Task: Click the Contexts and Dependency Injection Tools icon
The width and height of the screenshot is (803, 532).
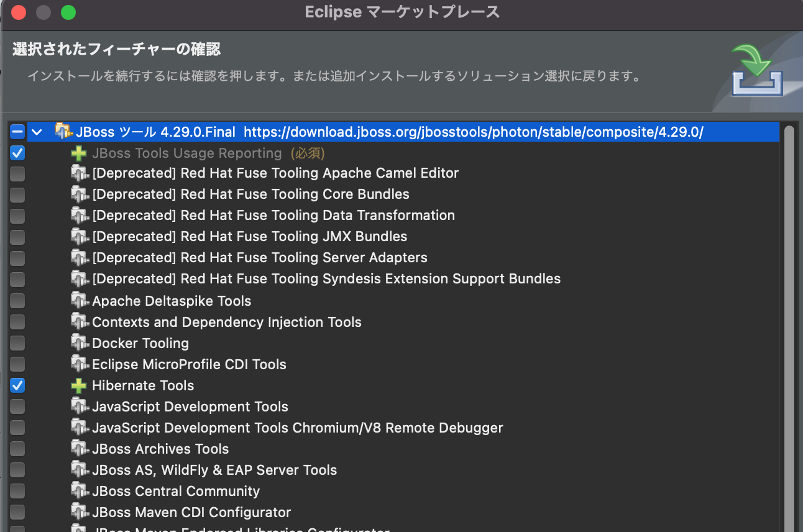Action: [x=79, y=321]
